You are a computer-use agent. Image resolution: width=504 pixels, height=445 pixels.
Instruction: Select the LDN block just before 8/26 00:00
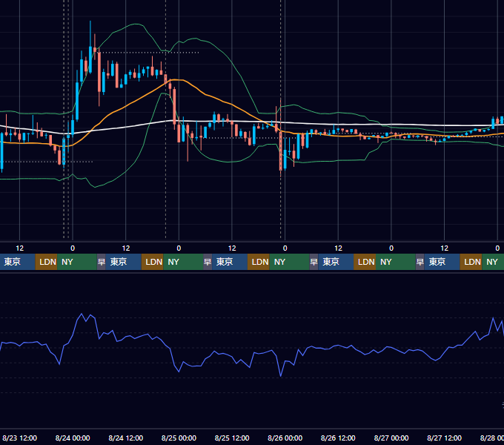[259, 262]
